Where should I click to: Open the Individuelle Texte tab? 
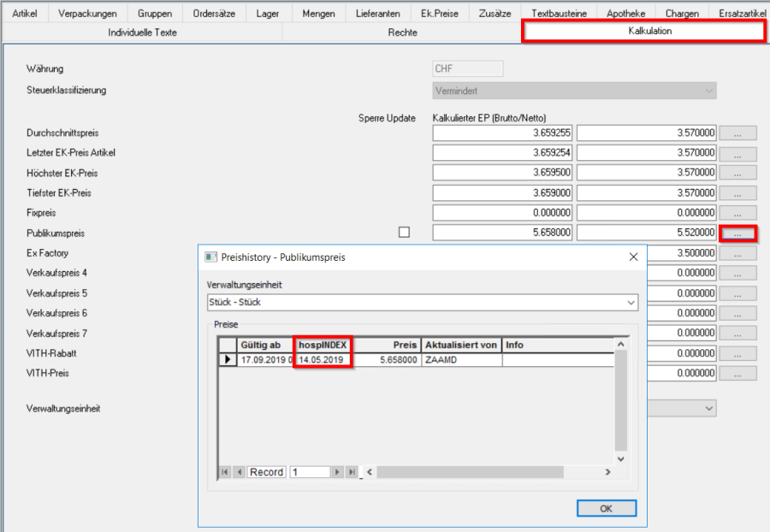pyautogui.click(x=143, y=32)
